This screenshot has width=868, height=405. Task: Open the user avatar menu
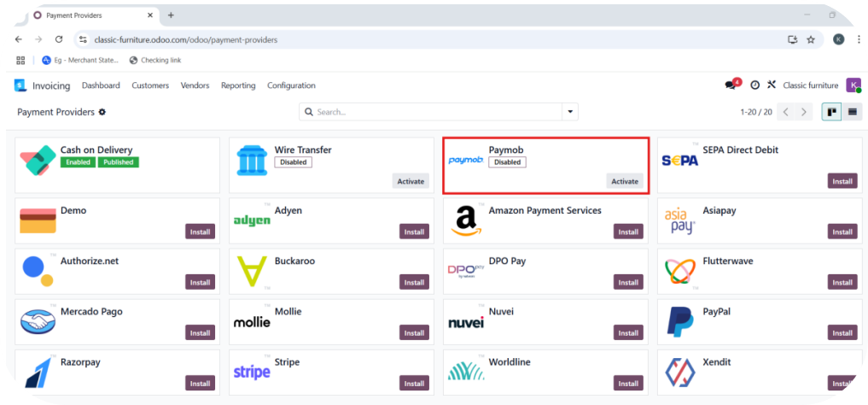point(853,85)
